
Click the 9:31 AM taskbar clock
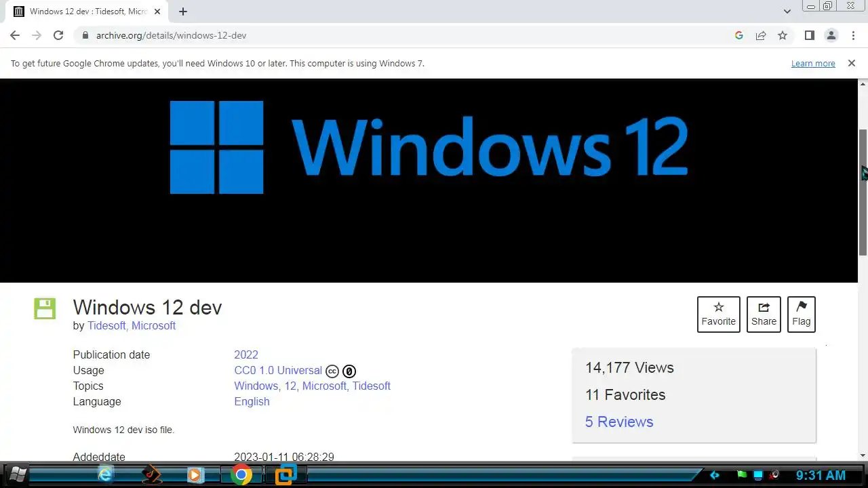821,475
